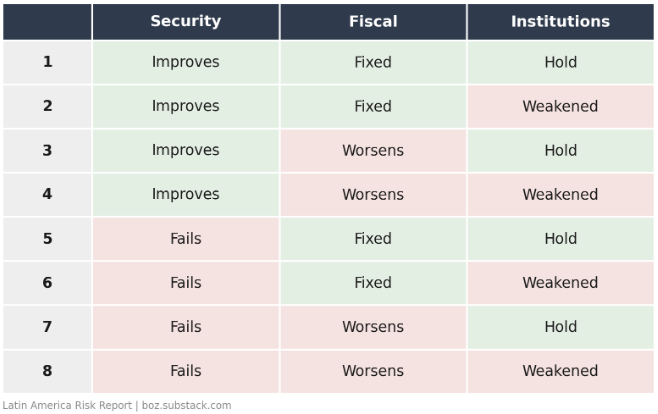Viewport: 658px width, 414px height.
Task: Click Worsens cell in row 3
Action: (x=373, y=150)
